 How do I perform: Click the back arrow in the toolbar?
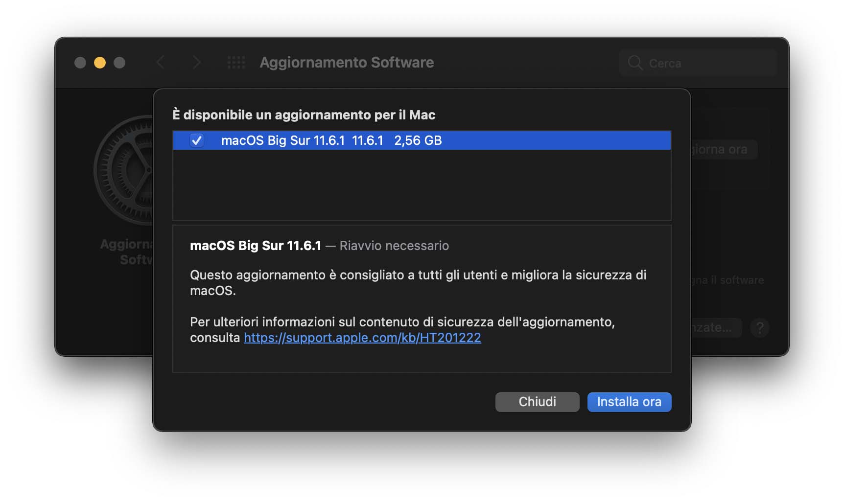click(x=160, y=62)
